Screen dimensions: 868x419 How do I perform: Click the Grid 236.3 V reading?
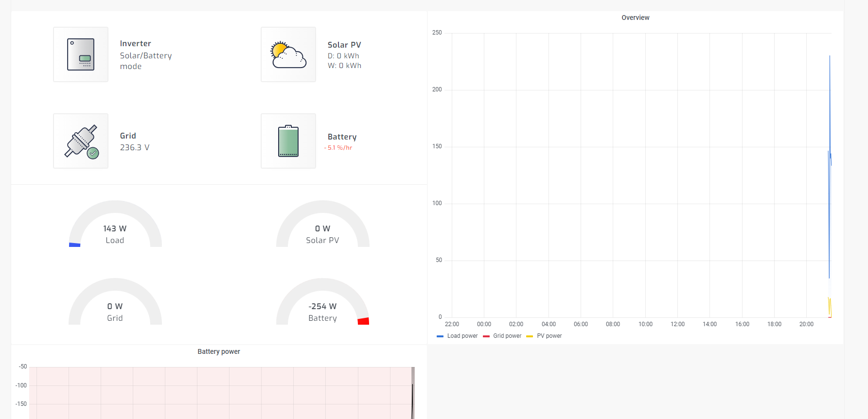coord(135,147)
